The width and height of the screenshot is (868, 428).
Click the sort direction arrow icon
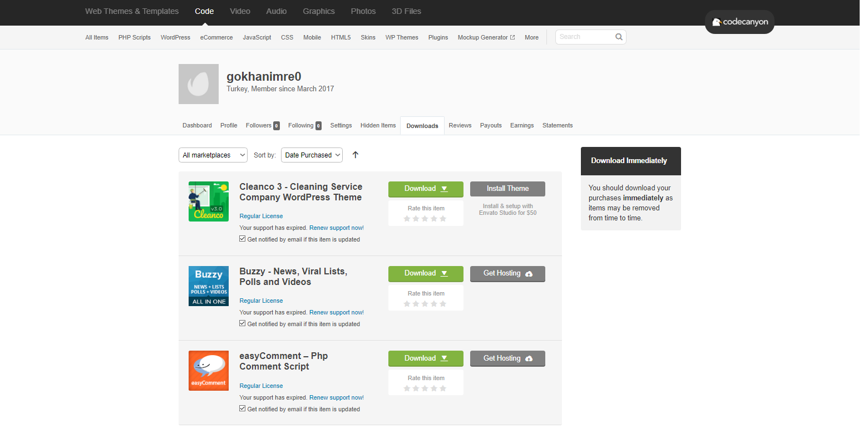click(356, 155)
